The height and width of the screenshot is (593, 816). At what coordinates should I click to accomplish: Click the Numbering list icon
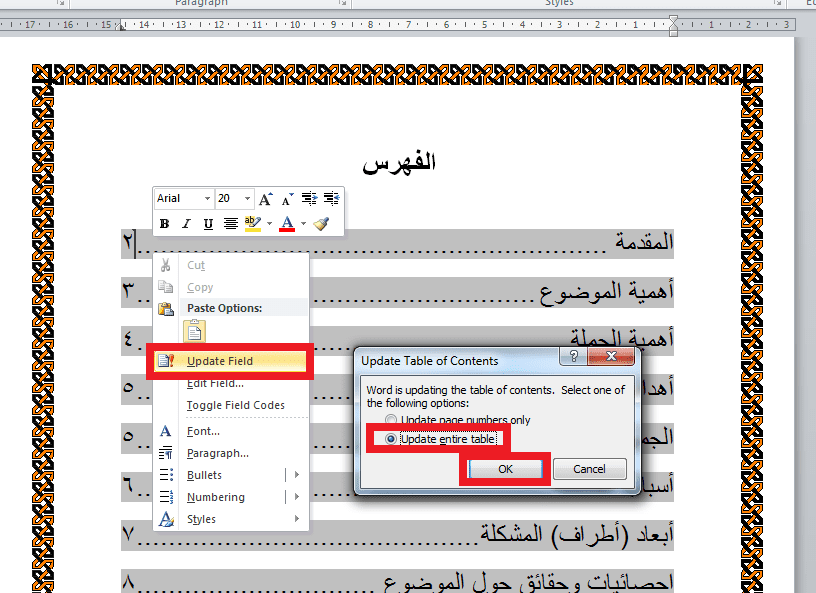[166, 497]
